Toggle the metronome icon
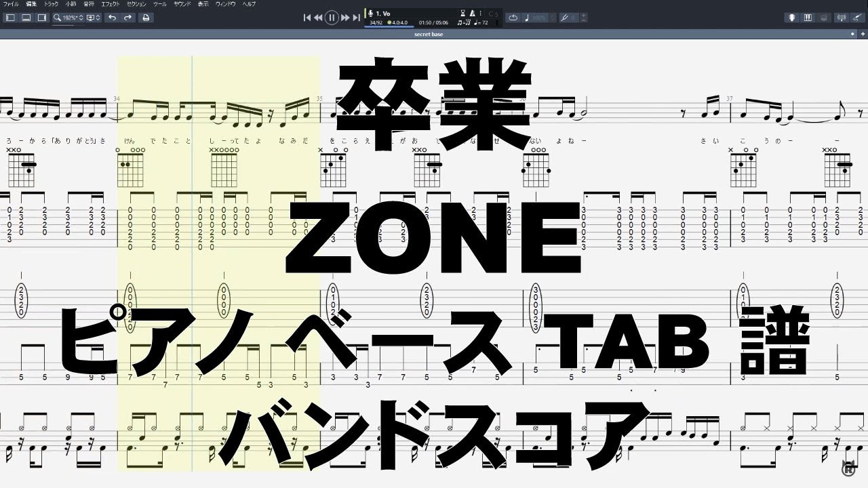This screenshot has height=488, width=868. point(473,13)
